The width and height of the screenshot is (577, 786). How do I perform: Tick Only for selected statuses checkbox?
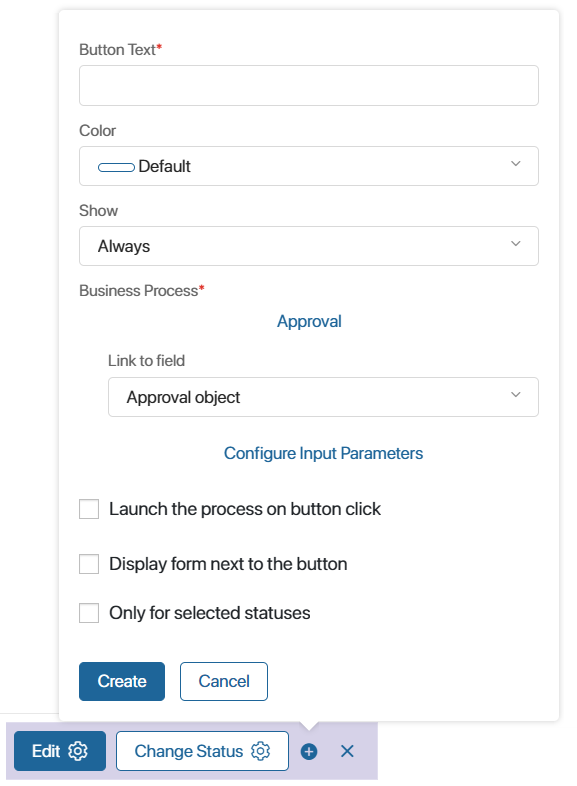[x=89, y=613]
